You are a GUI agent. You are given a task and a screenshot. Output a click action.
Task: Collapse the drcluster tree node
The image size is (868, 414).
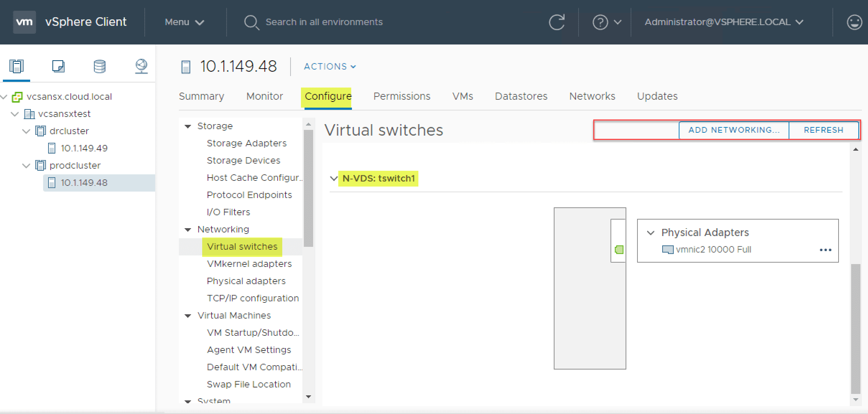[26, 131]
